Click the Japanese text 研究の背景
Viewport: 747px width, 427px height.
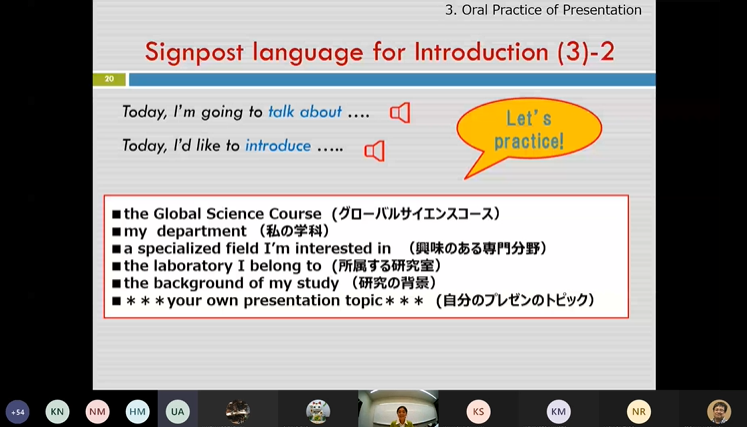[394, 283]
